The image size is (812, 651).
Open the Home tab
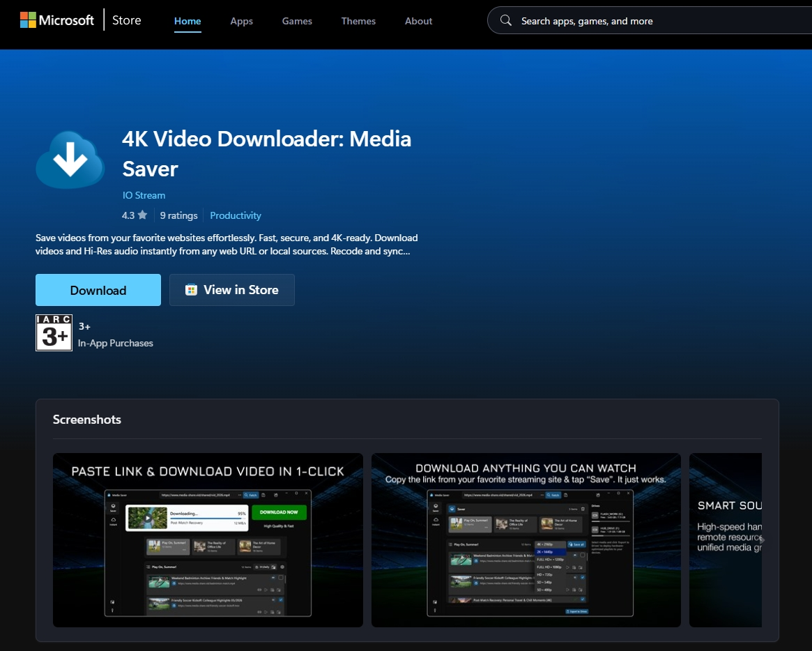(187, 21)
